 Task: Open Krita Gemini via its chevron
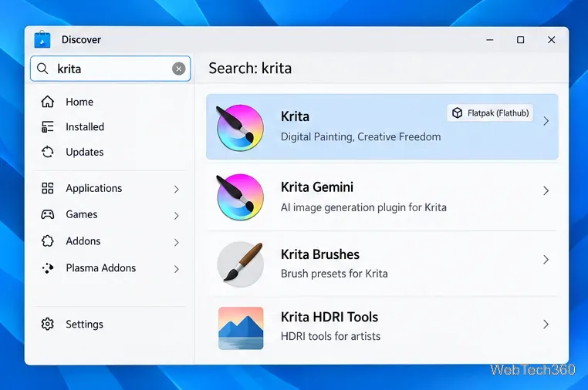pyautogui.click(x=546, y=190)
